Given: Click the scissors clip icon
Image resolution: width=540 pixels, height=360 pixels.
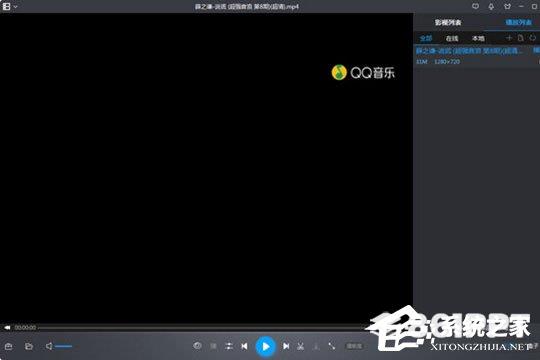Looking at the screenshot, I should point(301,346).
